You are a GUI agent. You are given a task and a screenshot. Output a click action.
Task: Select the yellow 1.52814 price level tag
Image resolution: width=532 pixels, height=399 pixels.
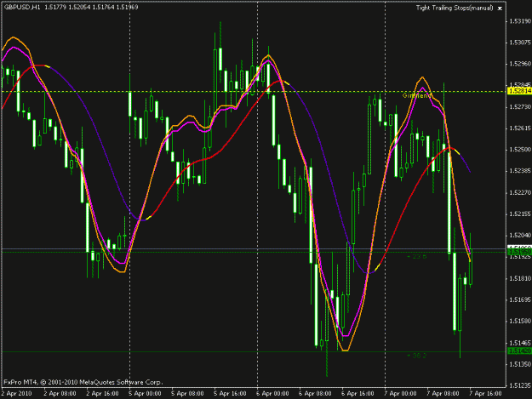(519, 91)
